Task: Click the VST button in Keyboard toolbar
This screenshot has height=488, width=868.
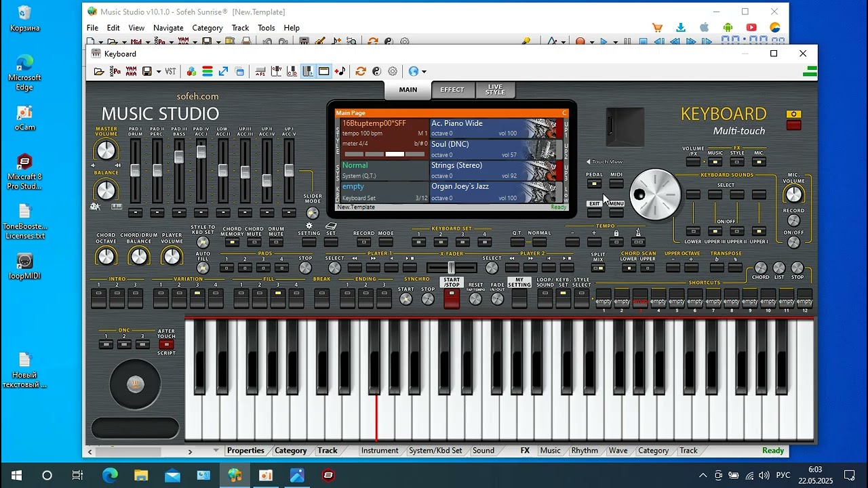Action: [170, 71]
